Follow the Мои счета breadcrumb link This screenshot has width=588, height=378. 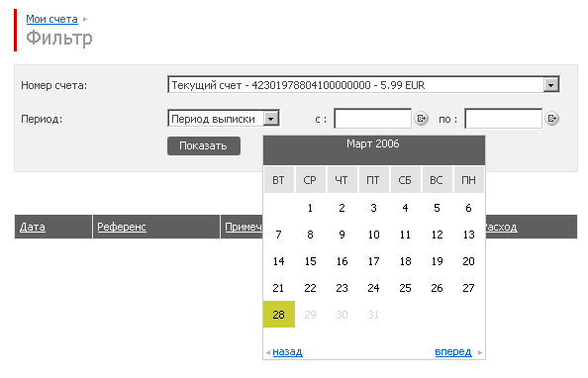point(51,19)
